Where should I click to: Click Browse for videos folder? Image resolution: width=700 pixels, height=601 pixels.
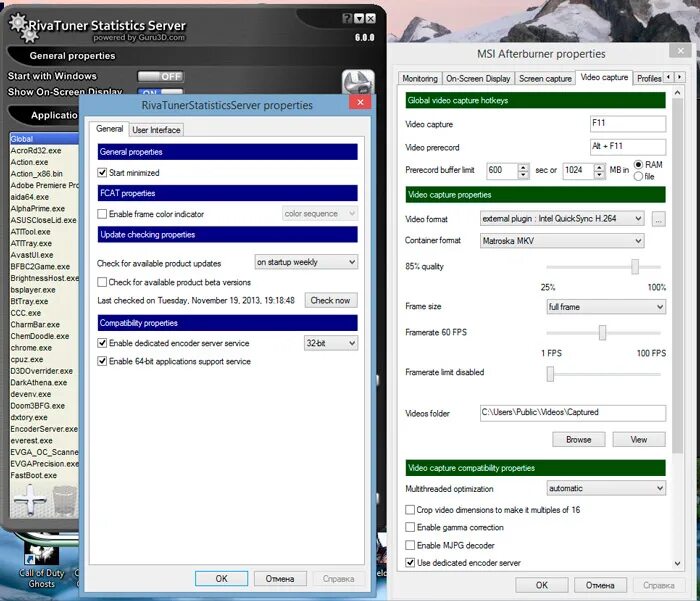(x=579, y=439)
